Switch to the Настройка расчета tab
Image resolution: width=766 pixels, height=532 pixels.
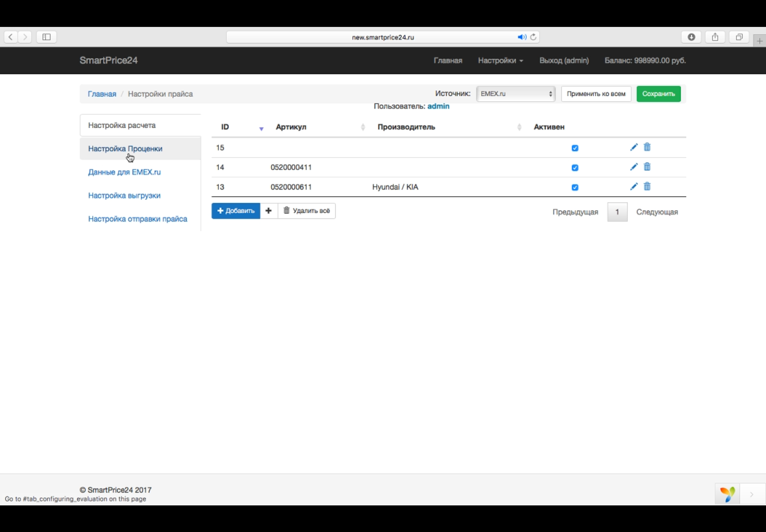click(122, 125)
